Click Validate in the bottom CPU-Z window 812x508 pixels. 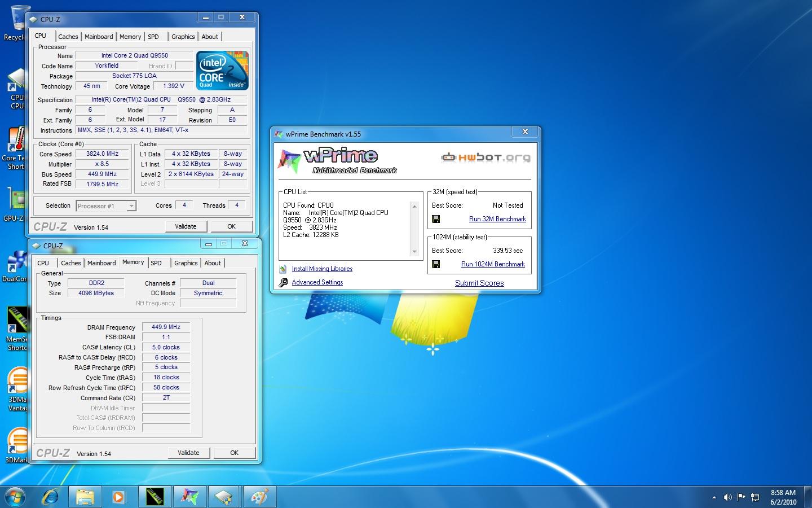click(188, 453)
